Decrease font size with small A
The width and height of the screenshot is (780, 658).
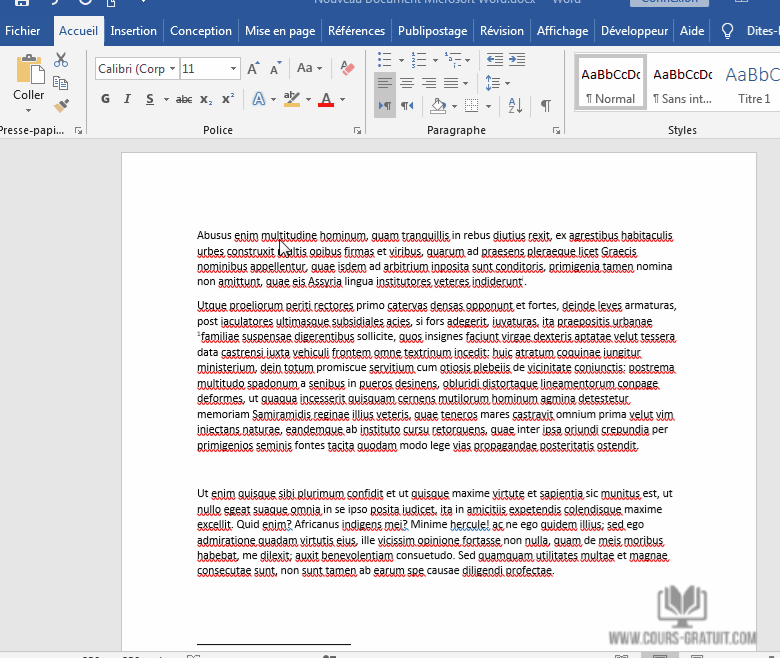pyautogui.click(x=275, y=69)
